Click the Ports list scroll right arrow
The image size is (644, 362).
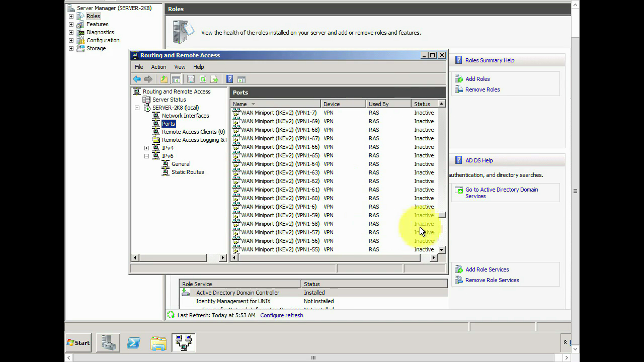(433, 258)
